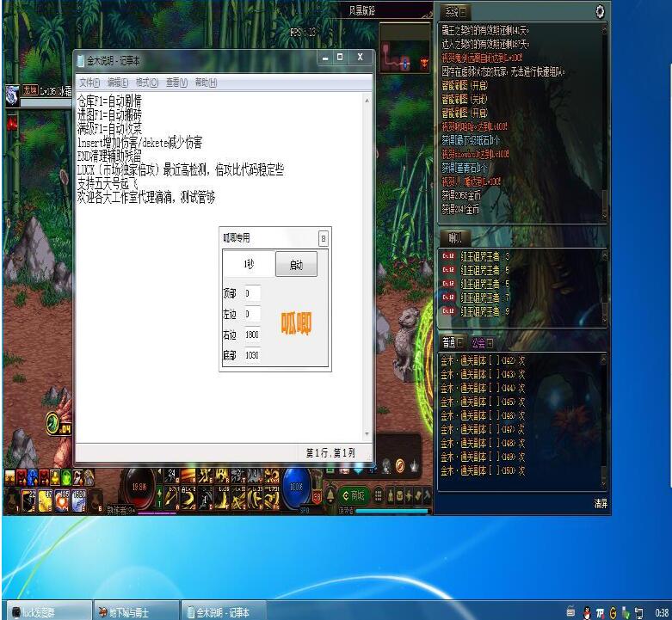Open the 查看(V) menu in Notepad

176,83
